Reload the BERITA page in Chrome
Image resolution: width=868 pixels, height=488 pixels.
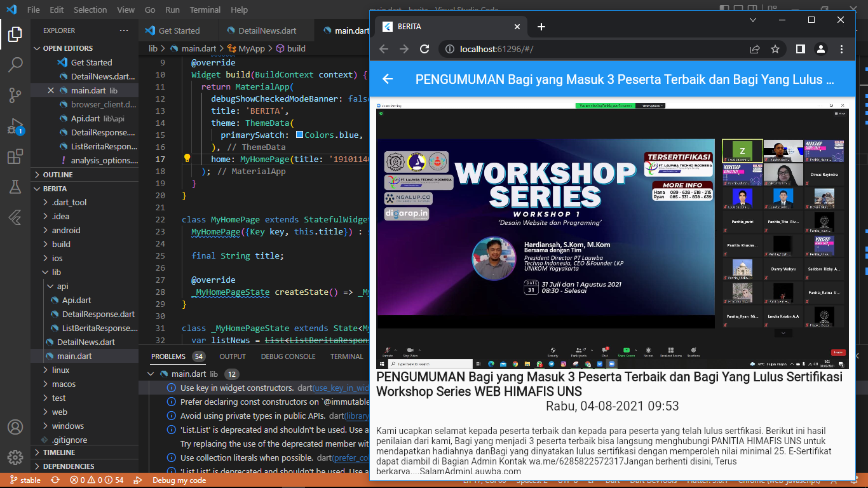424,48
